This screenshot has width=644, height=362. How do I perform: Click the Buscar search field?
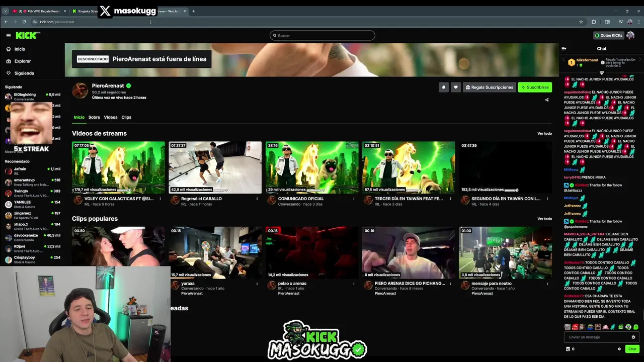point(323,36)
